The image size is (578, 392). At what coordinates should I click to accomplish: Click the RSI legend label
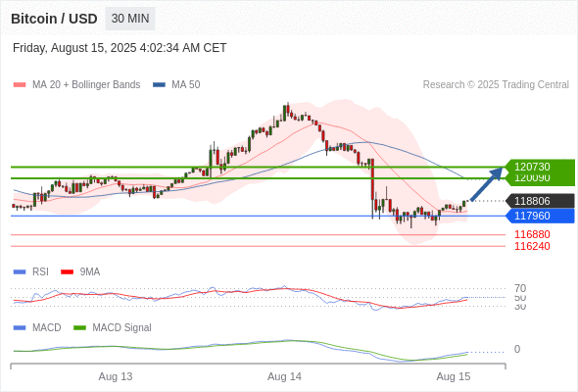(x=40, y=272)
